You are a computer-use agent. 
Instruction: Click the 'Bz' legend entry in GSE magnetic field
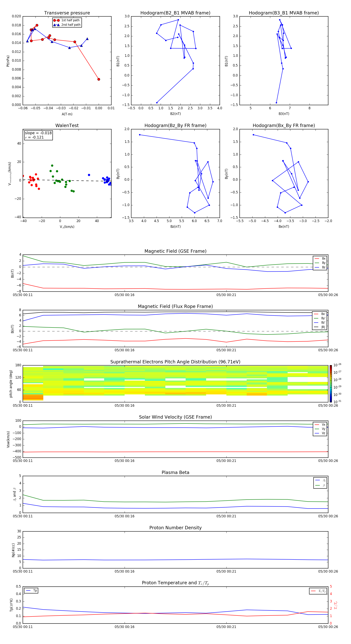pos(320,267)
